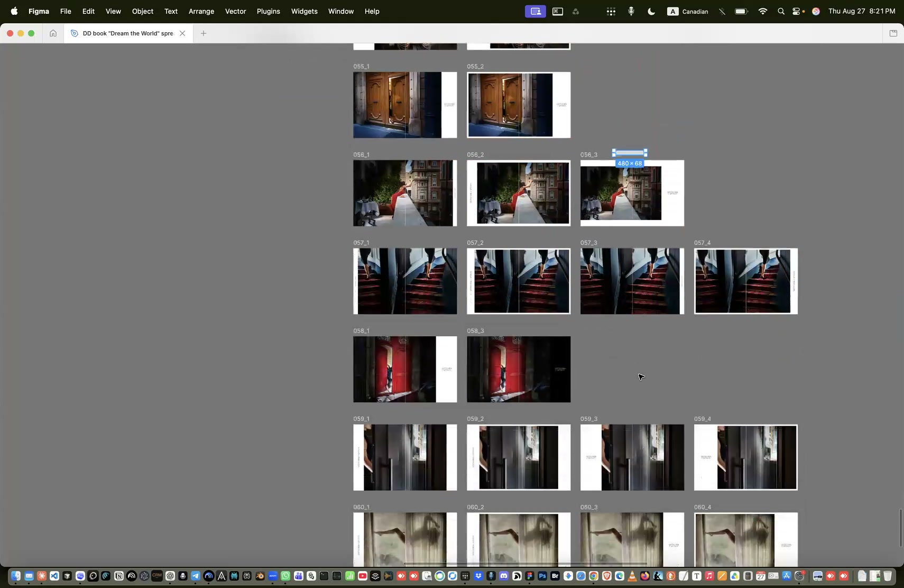This screenshot has height=588, width=904.
Task: Open the Apple menu
Action: coord(14,11)
